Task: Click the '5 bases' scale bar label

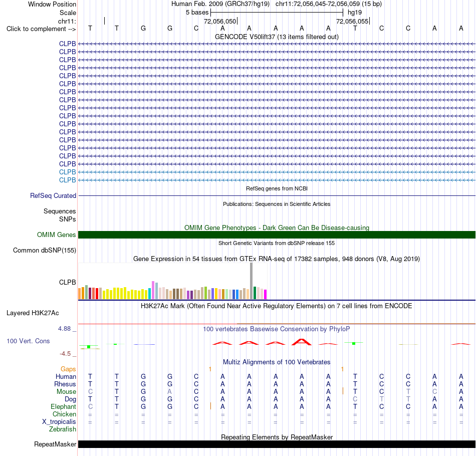Action: [197, 13]
